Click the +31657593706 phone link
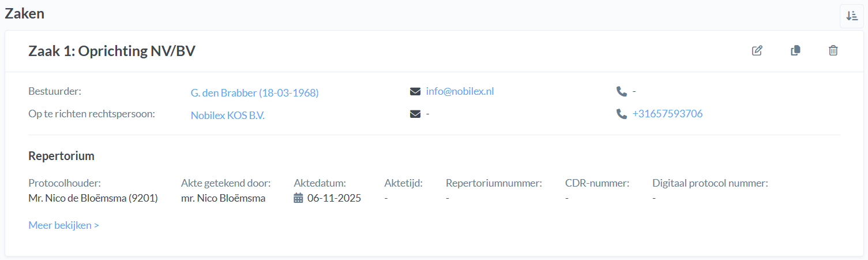This screenshot has height=260, width=868. click(667, 114)
